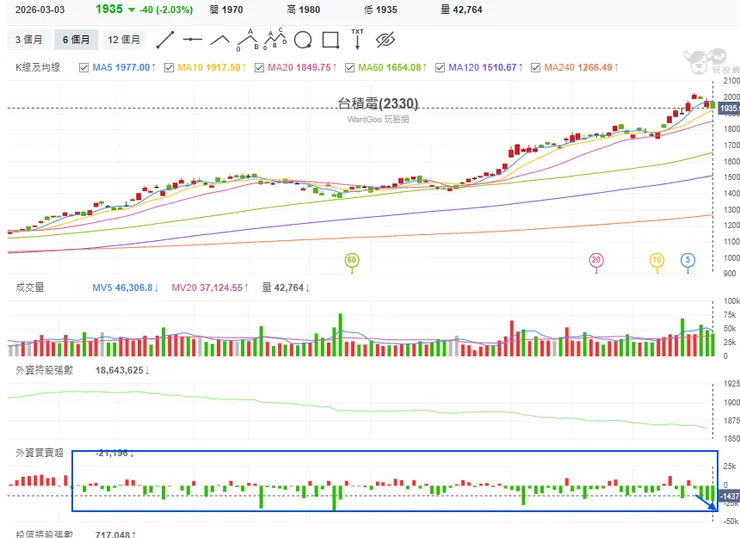Select the circle drawing tool

303,40
